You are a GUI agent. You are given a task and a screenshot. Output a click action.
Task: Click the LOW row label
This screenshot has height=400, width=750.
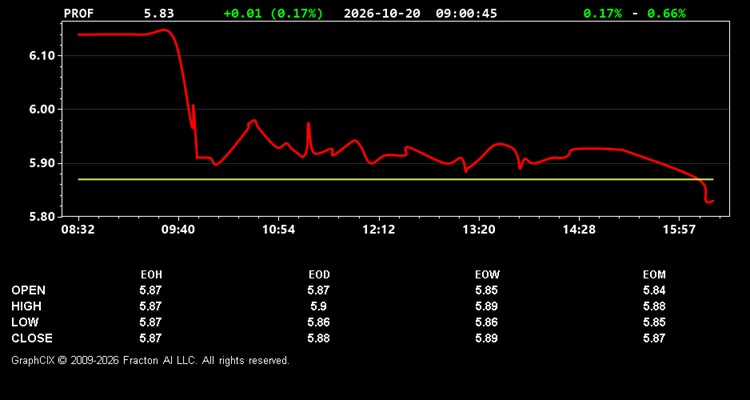pos(25,322)
